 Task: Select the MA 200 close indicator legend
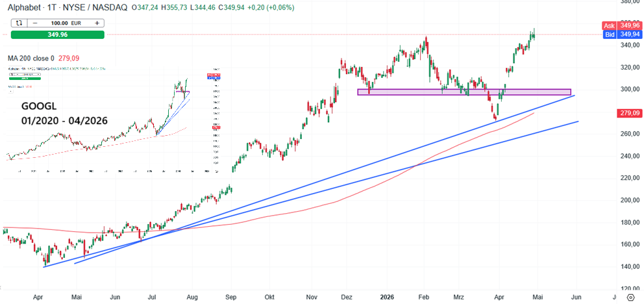31,58
